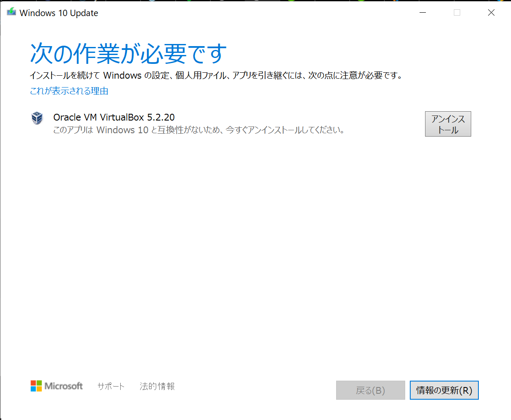
Task: Click the インストールを続けて instruction sentence
Action: 216,76
